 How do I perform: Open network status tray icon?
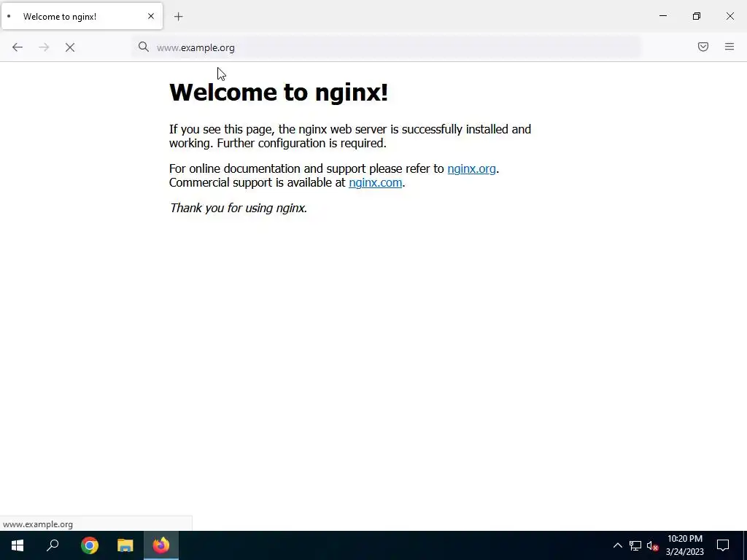[635, 545]
